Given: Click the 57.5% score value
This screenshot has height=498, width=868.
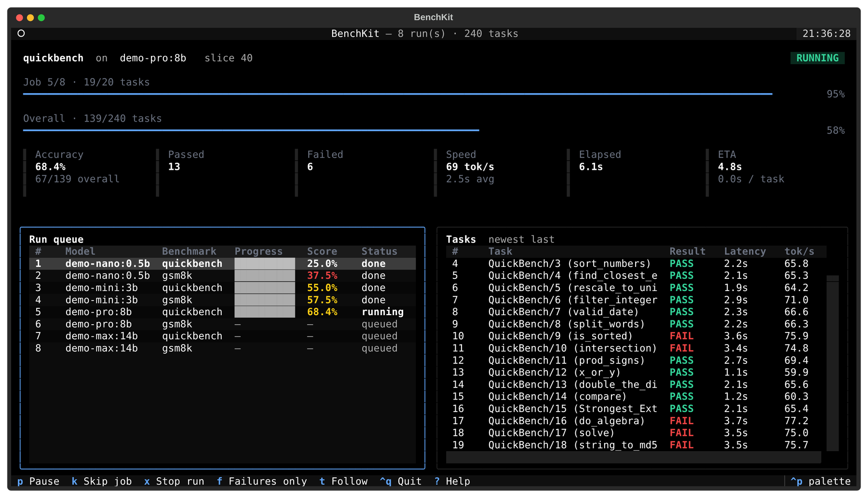Looking at the screenshot, I should click(322, 300).
